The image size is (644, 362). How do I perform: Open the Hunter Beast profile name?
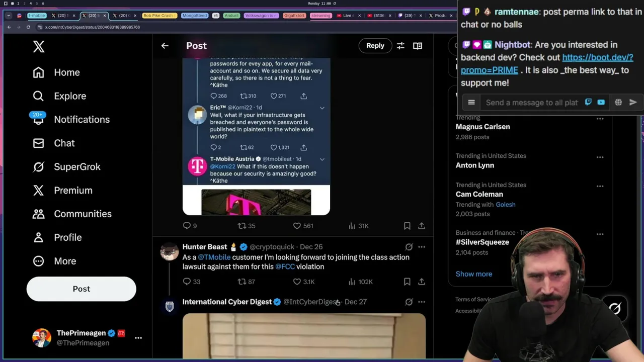click(205, 247)
